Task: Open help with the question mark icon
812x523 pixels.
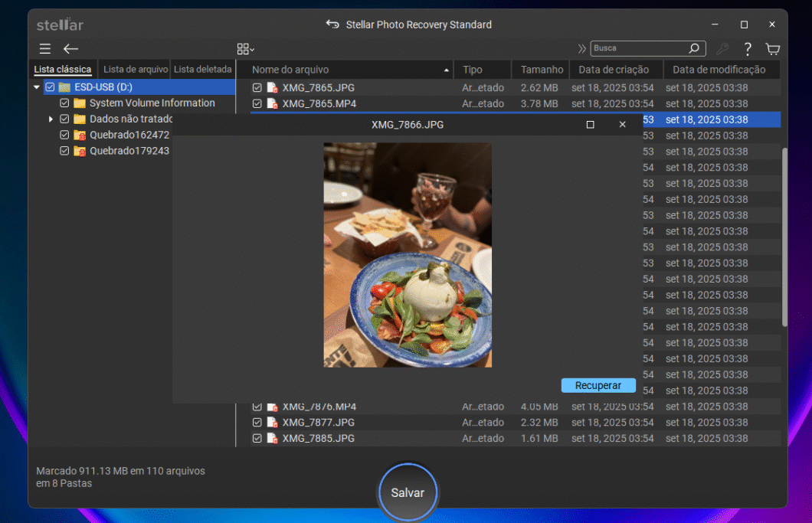Action: [x=747, y=48]
